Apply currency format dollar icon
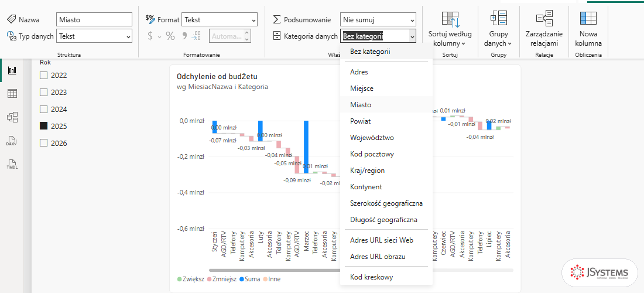644x293 pixels. click(150, 36)
